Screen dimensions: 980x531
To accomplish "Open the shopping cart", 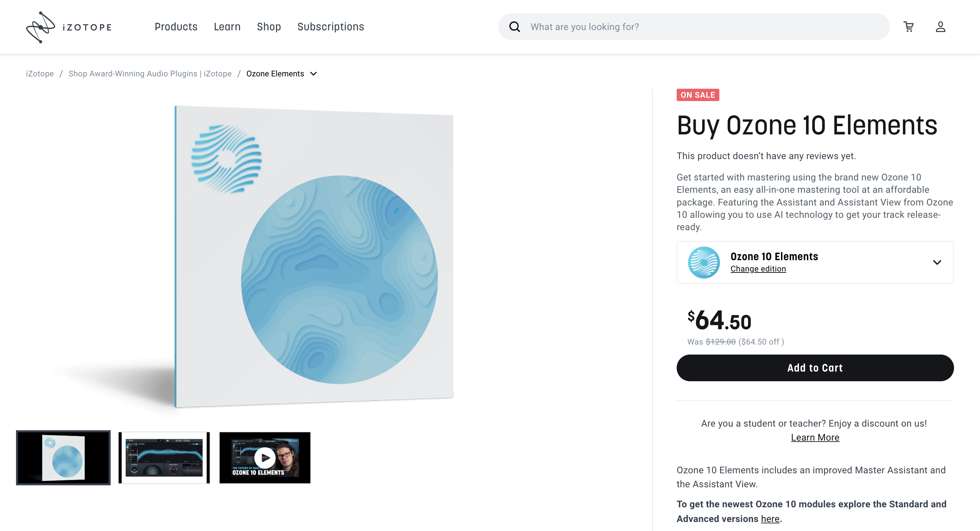I will coord(908,27).
